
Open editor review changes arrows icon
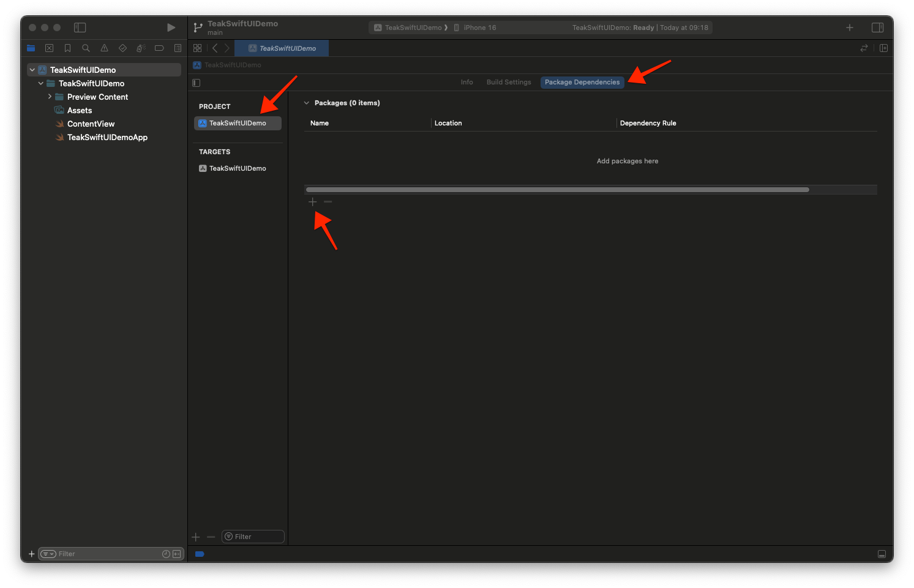tap(864, 48)
